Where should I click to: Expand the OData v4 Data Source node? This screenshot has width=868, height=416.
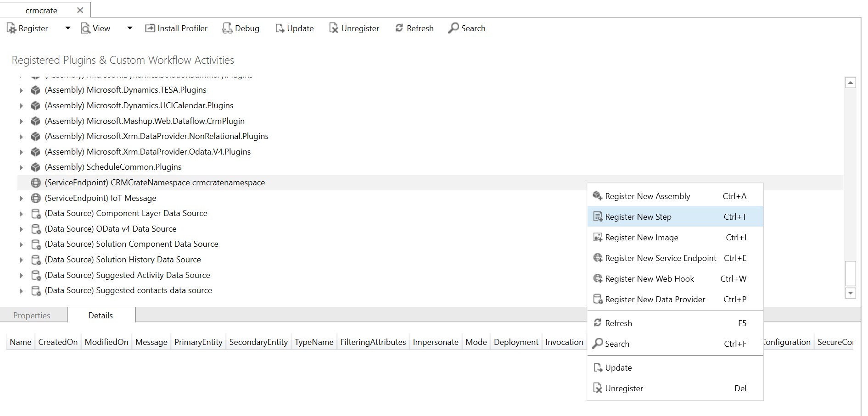pos(21,228)
